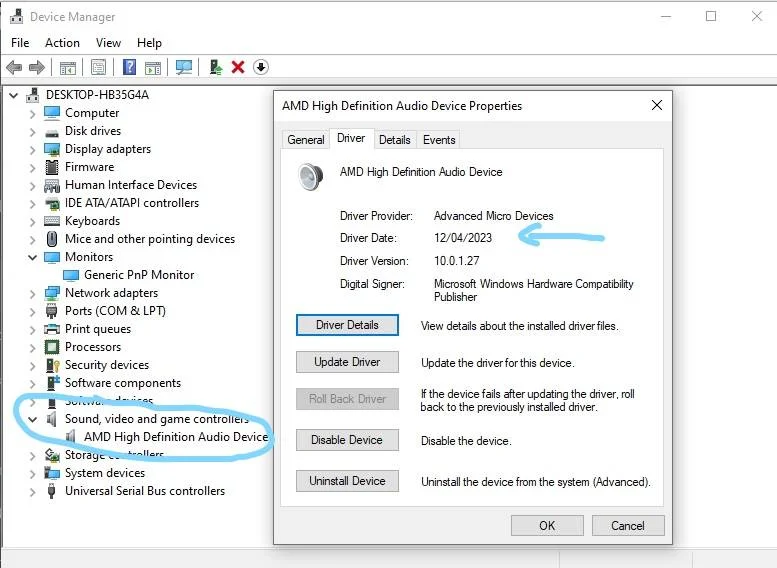Image resolution: width=777 pixels, height=568 pixels.
Task: Click the Advanced Micro Devices provider text
Action: 494,216
